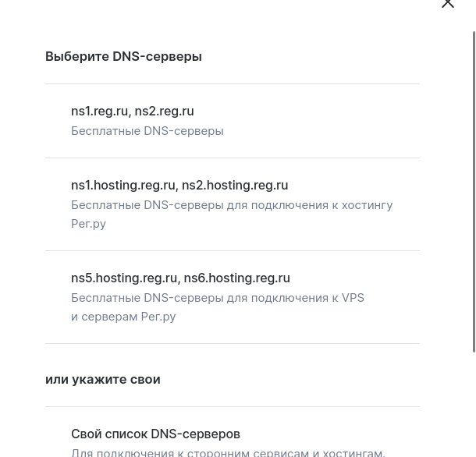Click the 'или укажите свои' heading
Image resolution: width=476 pixels, height=457 pixels.
pos(102,379)
